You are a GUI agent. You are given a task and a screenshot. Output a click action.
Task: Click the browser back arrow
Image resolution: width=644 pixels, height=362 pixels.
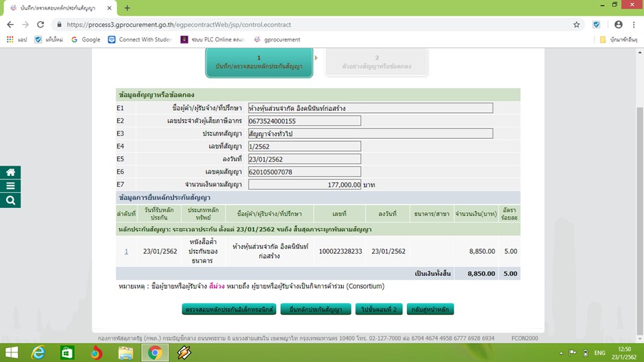click(10, 25)
